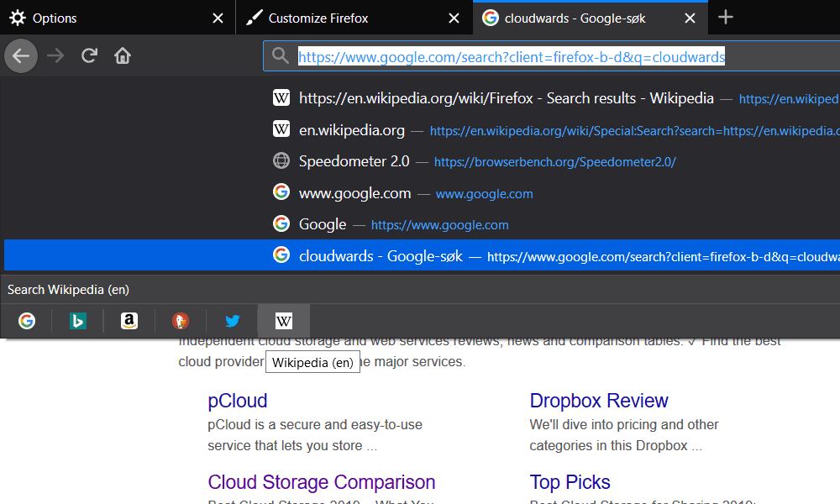The image size is (840, 504).
Task: Search with Google one-off engine icon
Action: [x=27, y=321]
